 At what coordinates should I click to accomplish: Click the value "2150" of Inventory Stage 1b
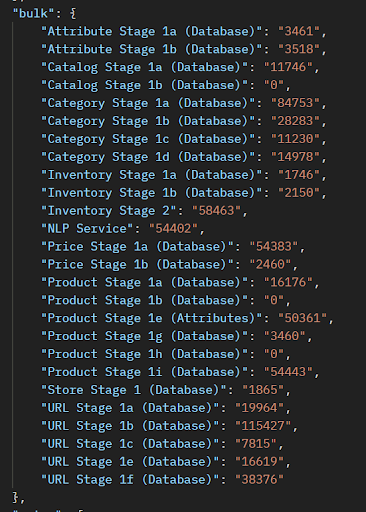coord(299,193)
